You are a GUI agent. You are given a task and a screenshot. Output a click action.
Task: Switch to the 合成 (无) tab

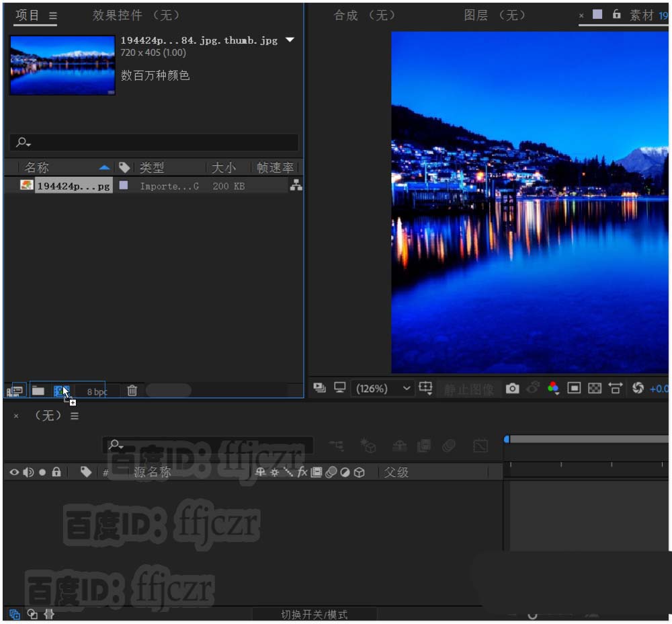click(365, 15)
